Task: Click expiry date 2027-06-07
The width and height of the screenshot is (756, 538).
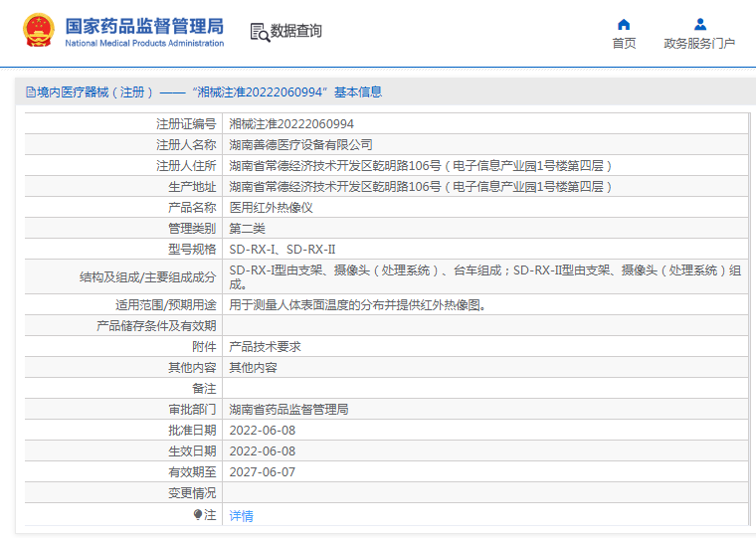Action: pos(263,472)
